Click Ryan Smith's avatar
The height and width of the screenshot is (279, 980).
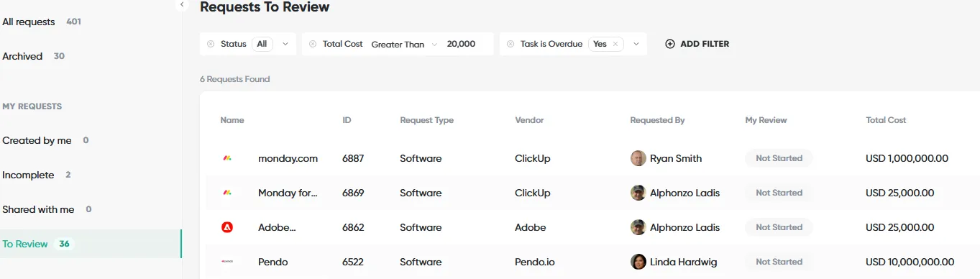point(638,158)
